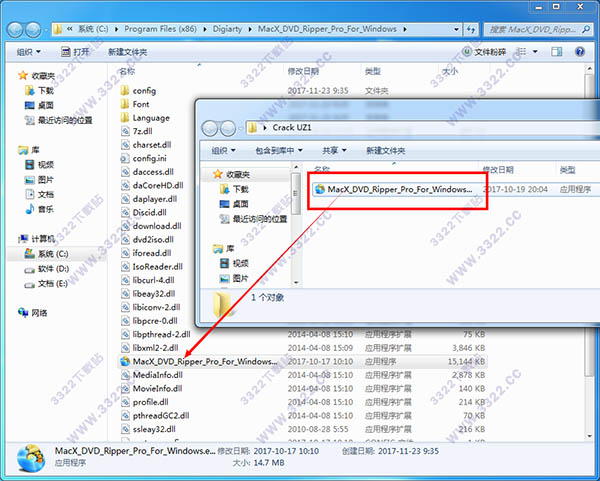
Task: Select the daCoreHD.dll file
Action: click(152, 185)
